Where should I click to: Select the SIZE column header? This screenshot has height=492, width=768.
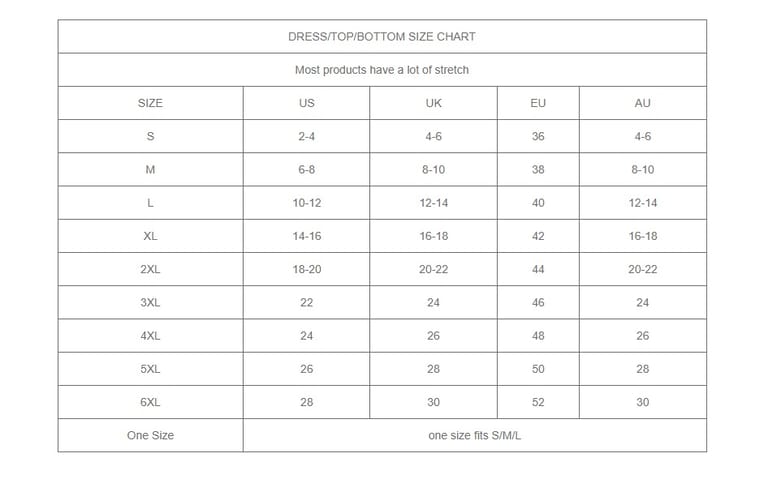point(150,103)
